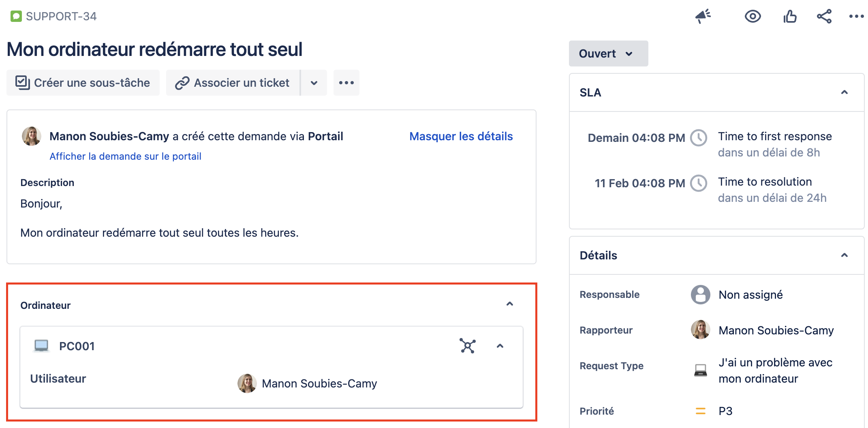
Task: Click Rapporteur Manon Soubies-Camy avatar
Action: point(700,330)
